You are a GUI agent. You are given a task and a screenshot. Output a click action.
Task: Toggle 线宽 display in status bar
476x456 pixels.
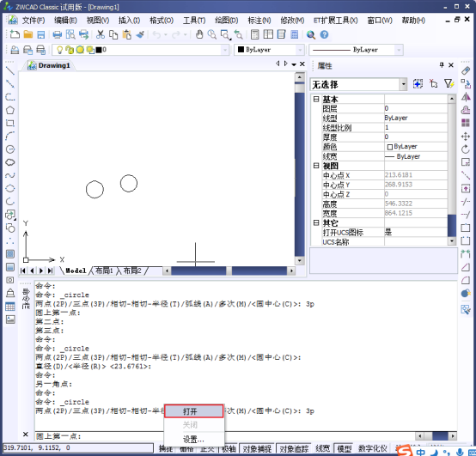[x=322, y=448]
